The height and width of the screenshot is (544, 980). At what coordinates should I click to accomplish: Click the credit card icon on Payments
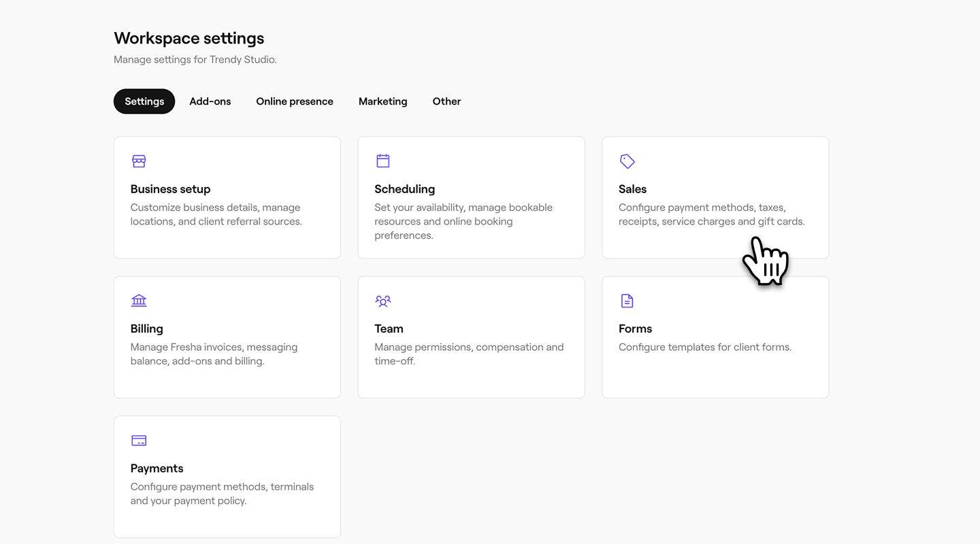(139, 441)
